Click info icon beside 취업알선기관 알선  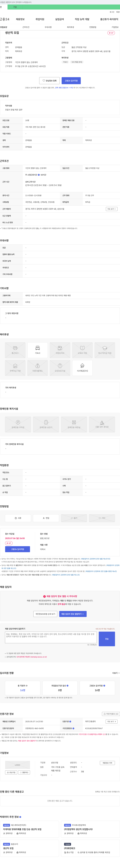[67, 685]
